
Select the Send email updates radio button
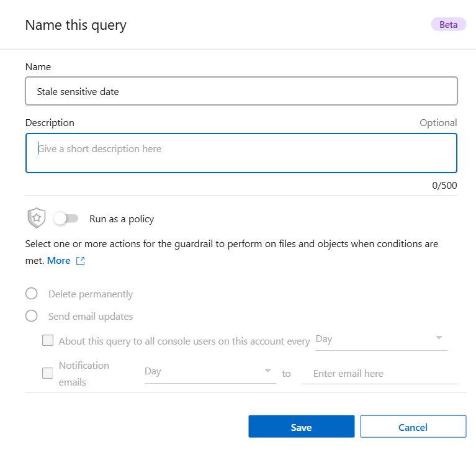[32, 316]
